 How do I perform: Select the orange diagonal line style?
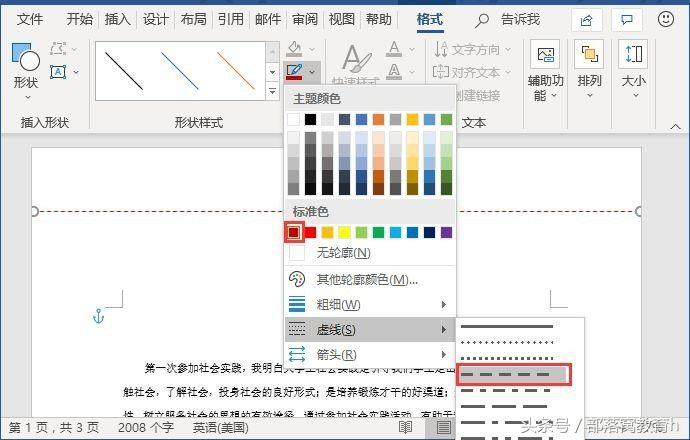click(236, 70)
